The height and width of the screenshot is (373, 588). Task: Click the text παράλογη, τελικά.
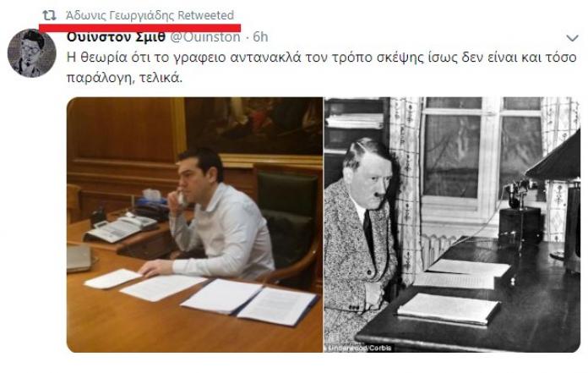[124, 77]
